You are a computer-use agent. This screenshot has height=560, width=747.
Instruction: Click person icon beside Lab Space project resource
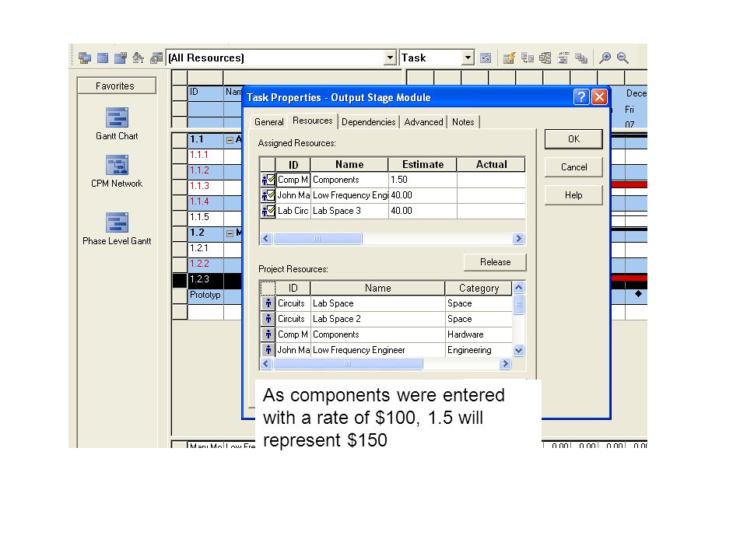coord(268,303)
